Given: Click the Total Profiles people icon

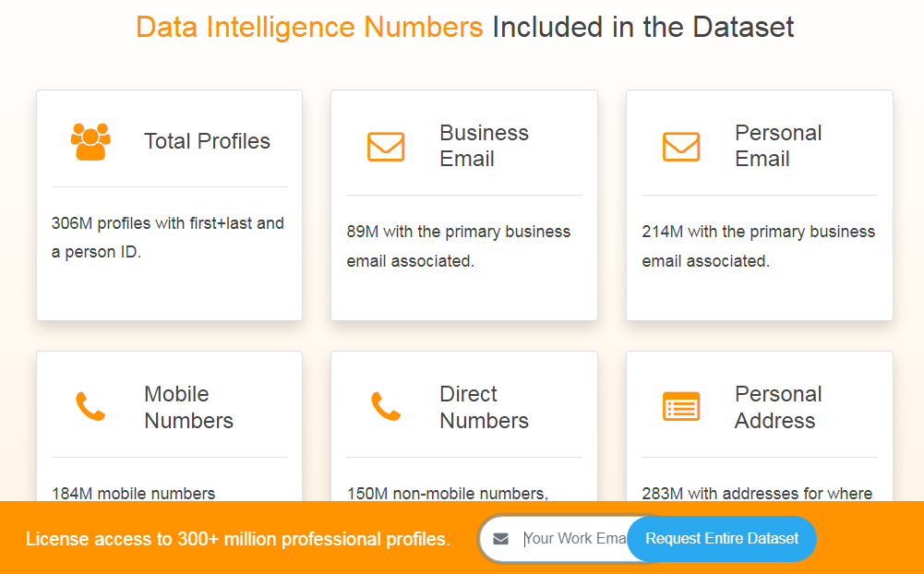Looking at the screenshot, I should point(90,141).
